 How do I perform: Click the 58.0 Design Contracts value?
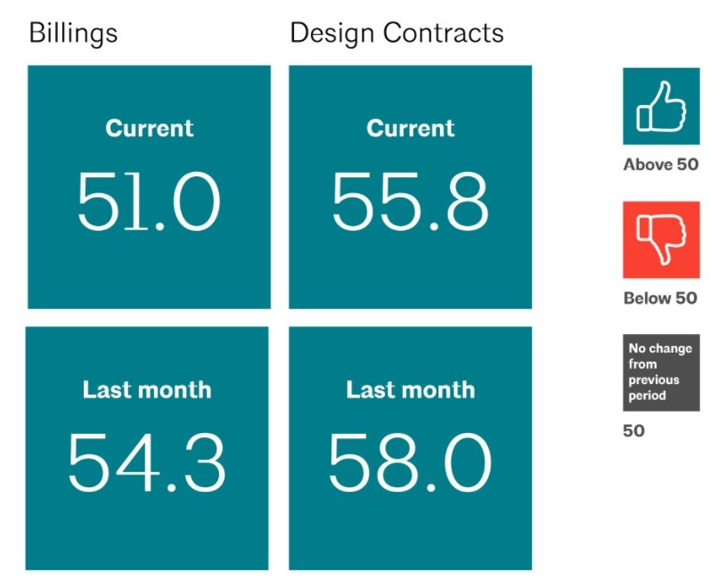410,463
